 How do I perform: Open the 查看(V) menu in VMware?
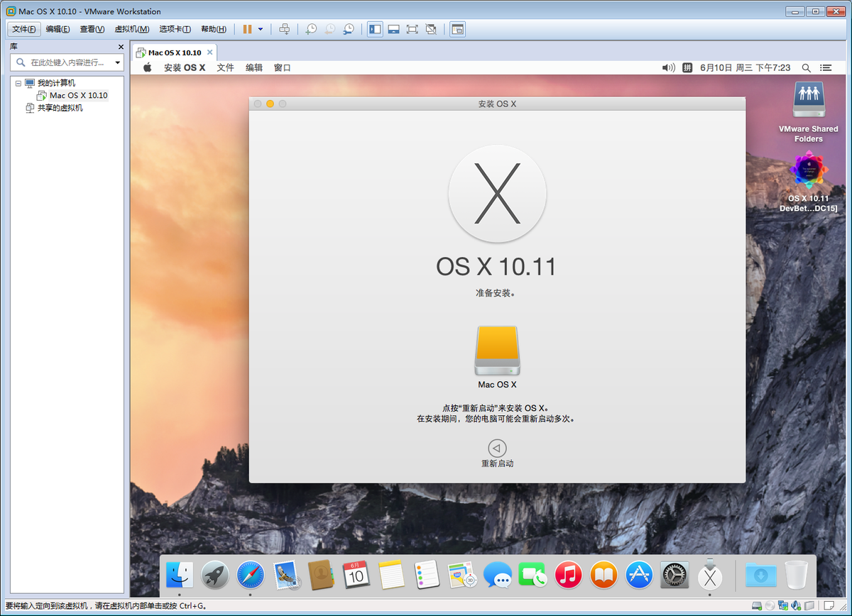tap(92, 29)
